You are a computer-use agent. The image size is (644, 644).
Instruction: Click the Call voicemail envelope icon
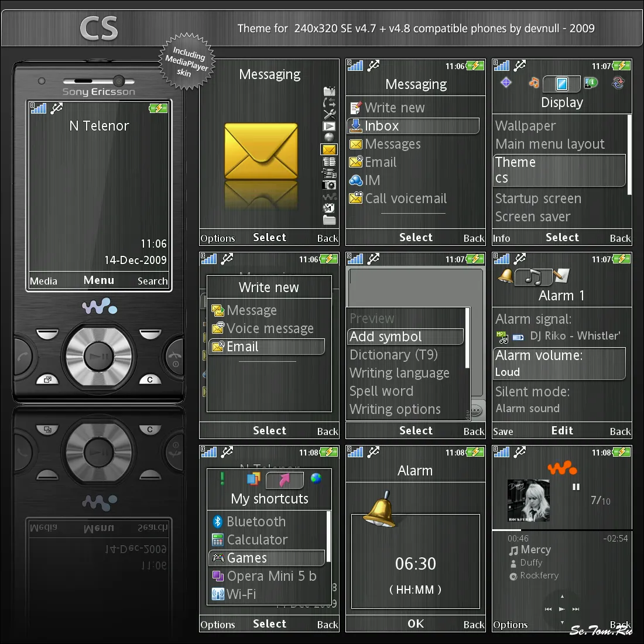tap(356, 198)
